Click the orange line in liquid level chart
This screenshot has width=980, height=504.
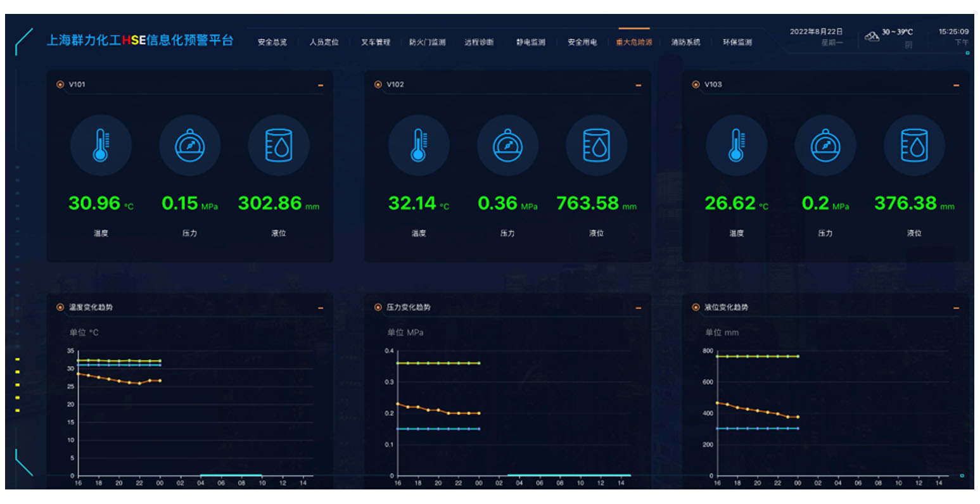(x=757, y=410)
